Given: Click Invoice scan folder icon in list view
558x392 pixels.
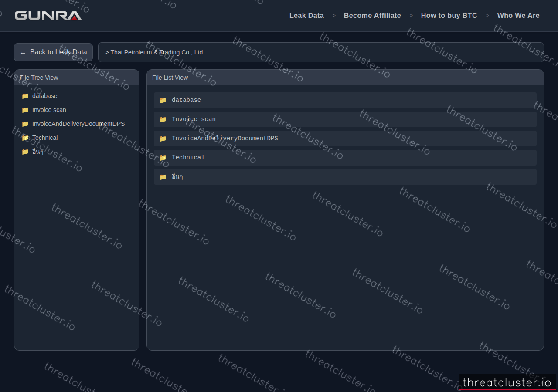Looking at the screenshot, I should 163,119.
